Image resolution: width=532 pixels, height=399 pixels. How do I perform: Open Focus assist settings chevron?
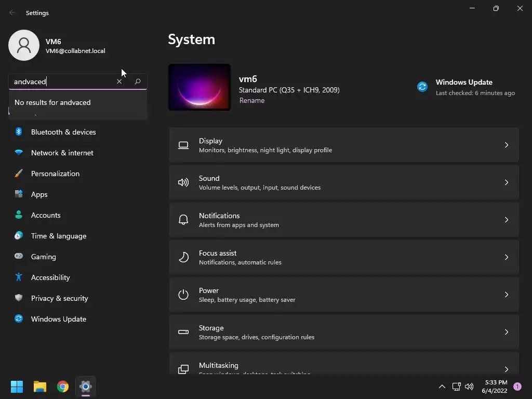(506, 257)
